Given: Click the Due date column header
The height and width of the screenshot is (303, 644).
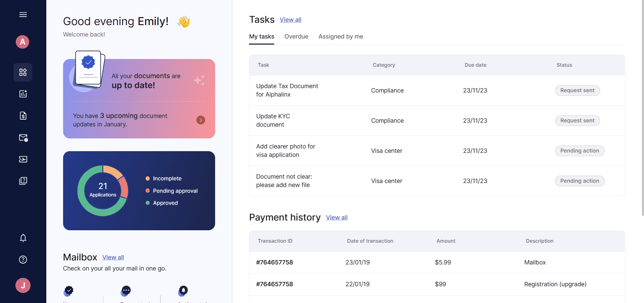Looking at the screenshot, I should [x=475, y=65].
